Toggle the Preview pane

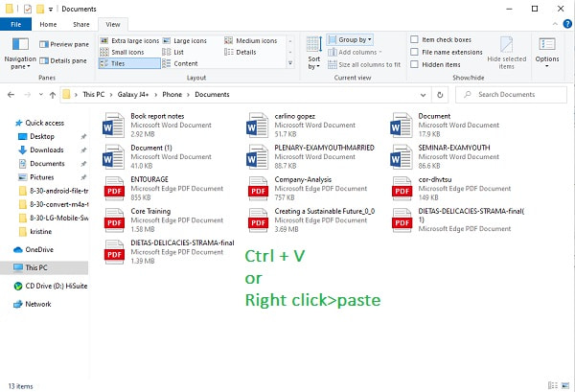(64, 44)
